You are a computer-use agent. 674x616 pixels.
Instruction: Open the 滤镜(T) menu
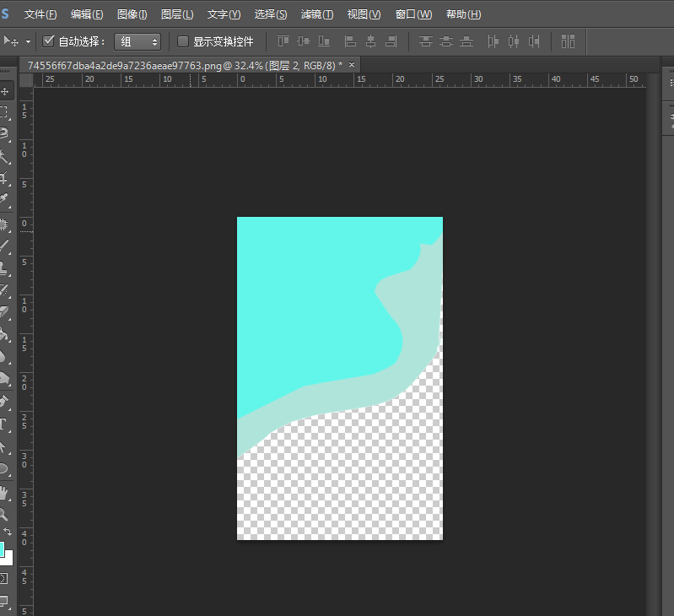point(317,14)
